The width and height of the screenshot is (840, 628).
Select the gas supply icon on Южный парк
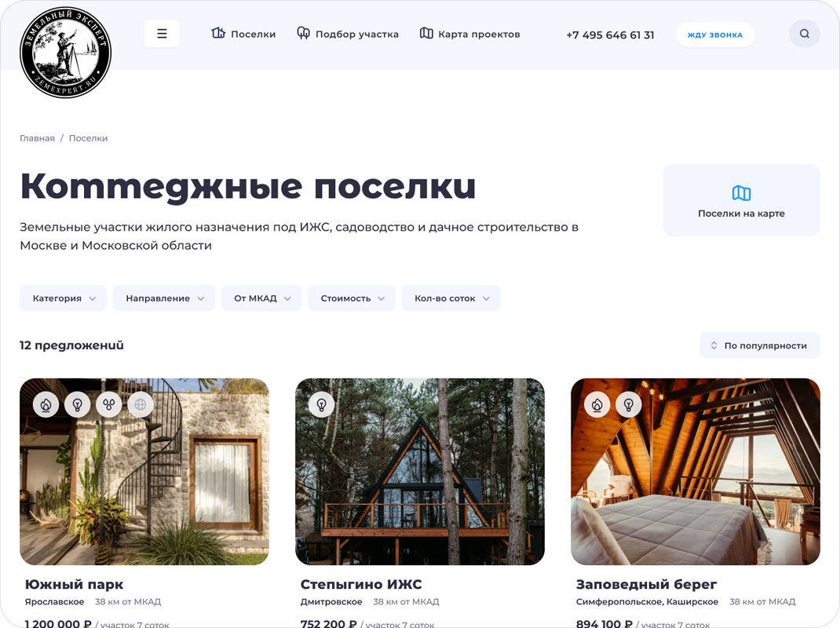[x=46, y=404]
